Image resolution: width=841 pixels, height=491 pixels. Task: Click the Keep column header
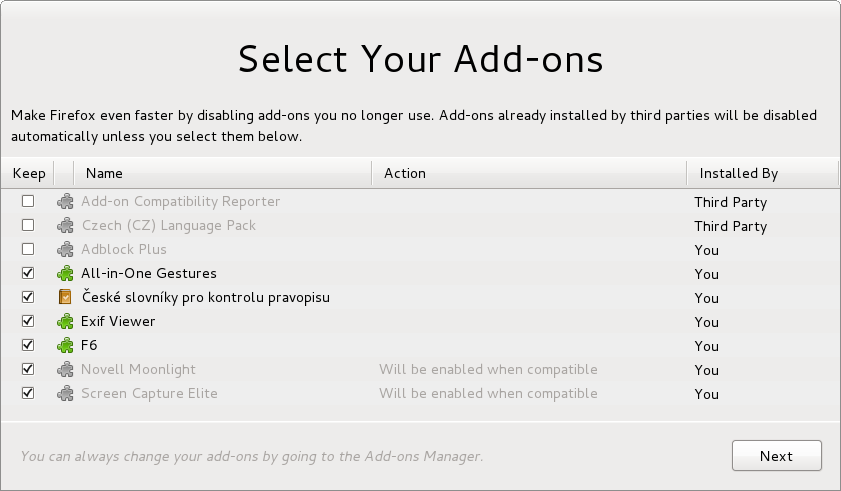[x=27, y=173]
